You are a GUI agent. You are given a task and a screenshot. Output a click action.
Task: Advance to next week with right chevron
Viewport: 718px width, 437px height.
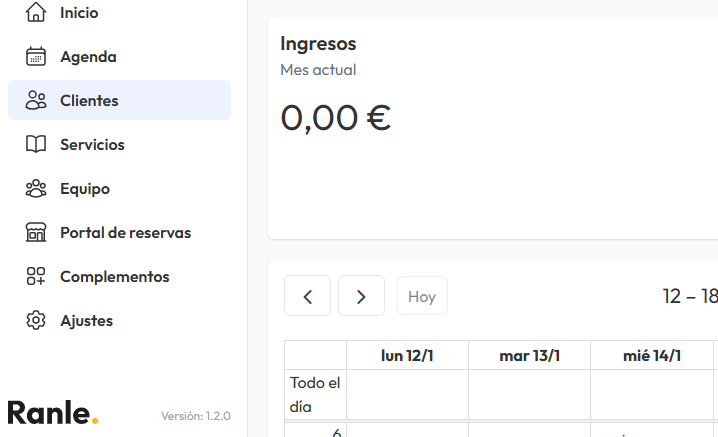pos(361,296)
